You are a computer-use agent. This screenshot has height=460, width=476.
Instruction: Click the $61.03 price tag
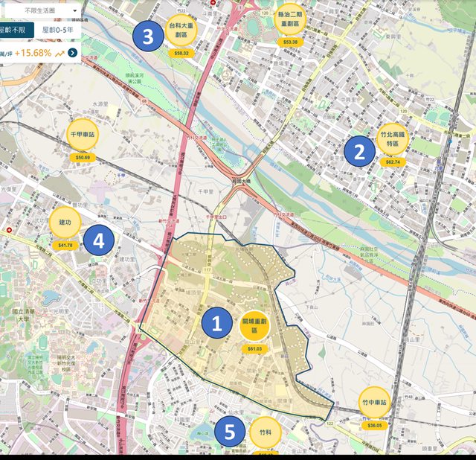[254, 348]
